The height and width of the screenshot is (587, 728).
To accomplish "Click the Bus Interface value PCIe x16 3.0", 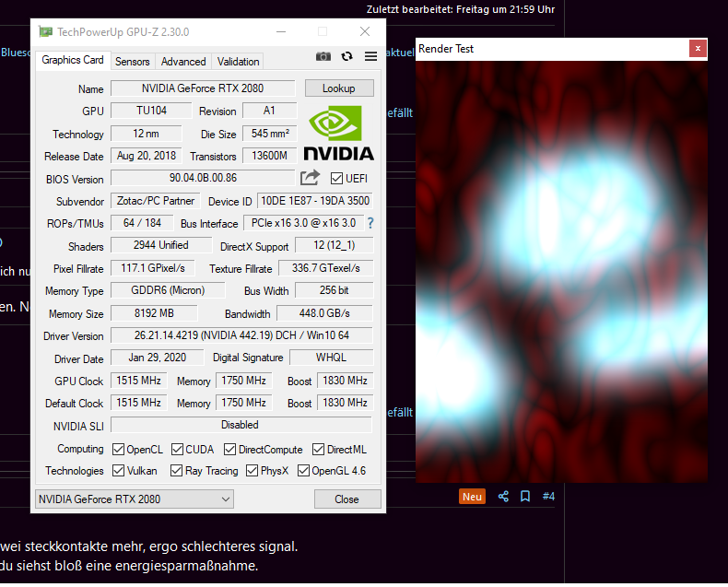I will [x=303, y=223].
